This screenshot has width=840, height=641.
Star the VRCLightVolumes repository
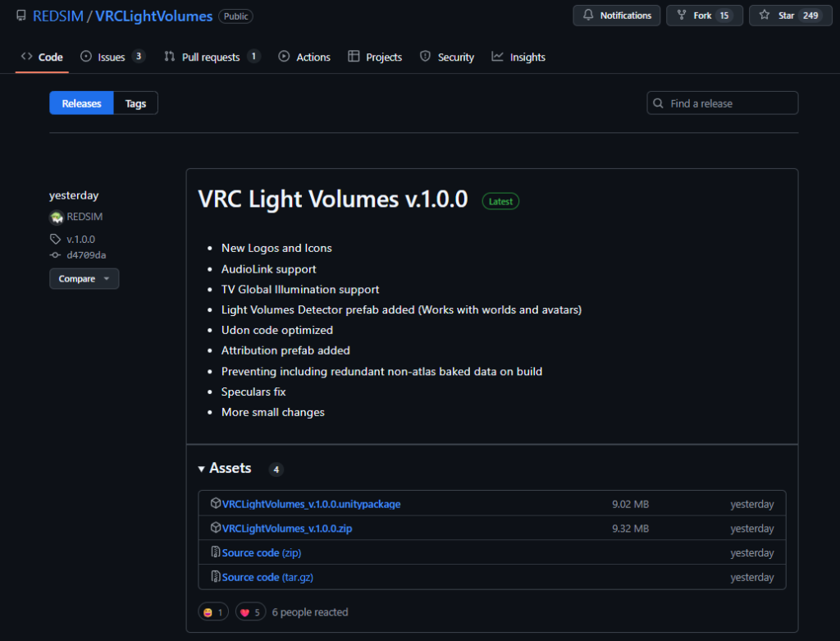pyautogui.click(x=790, y=16)
